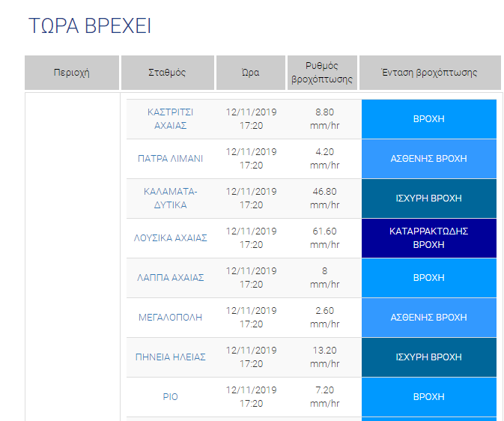Viewport: 504px width, 421px height.
Task: Click the Σταθμός column header
Action: (168, 73)
